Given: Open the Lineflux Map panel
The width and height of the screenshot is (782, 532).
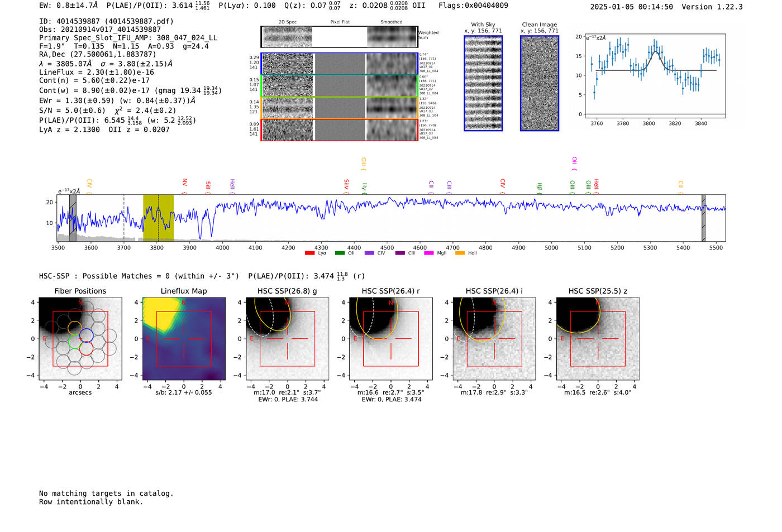Looking at the screenshot, I should click(184, 339).
